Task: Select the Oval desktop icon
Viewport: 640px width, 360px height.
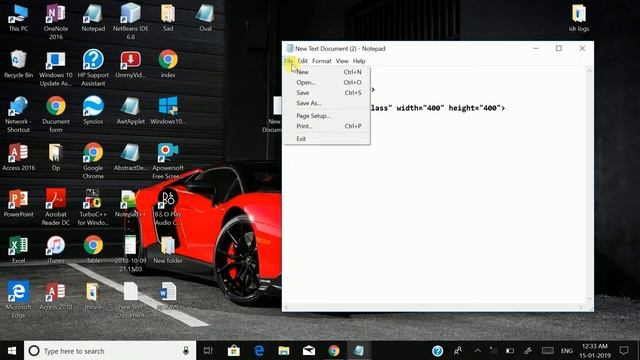Action: 205,18
